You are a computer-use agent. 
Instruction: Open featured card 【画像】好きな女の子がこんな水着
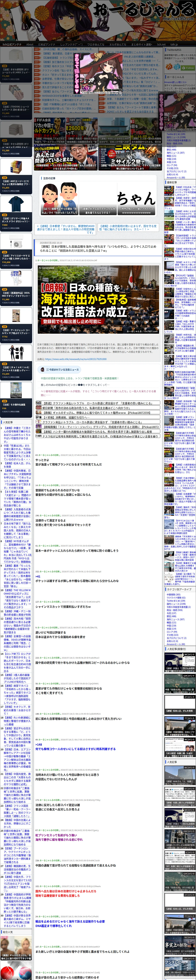click(x=98, y=199)
